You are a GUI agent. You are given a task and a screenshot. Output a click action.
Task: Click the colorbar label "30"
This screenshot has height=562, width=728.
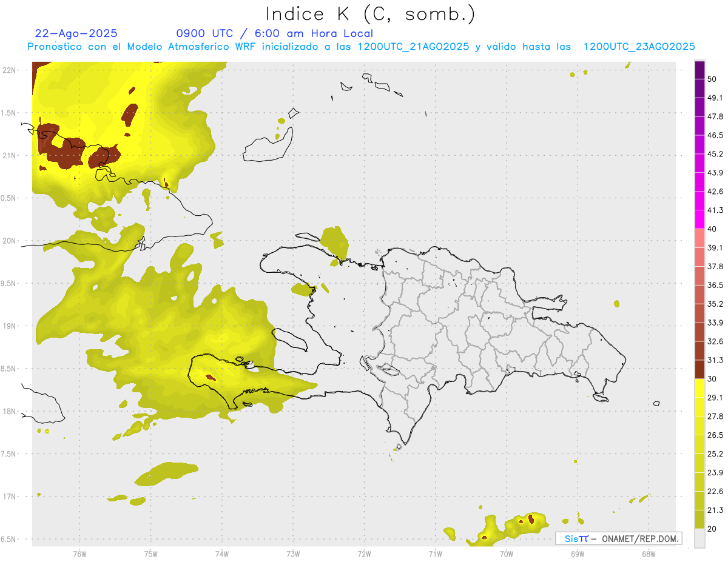(712, 379)
